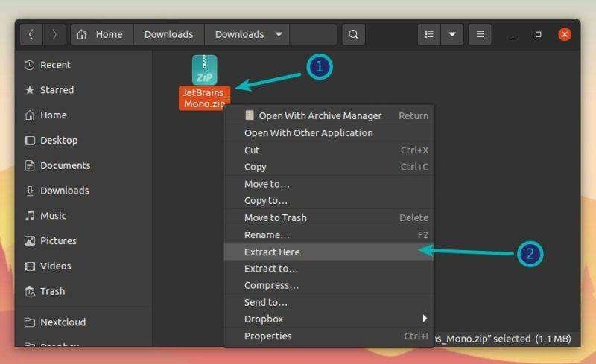Open Recent in the sidebar

pos(83,65)
